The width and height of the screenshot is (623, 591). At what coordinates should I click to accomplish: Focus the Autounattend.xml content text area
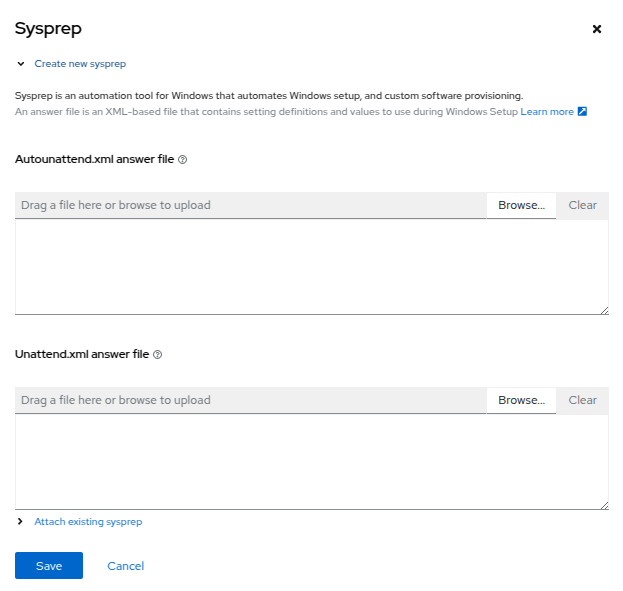click(x=311, y=267)
